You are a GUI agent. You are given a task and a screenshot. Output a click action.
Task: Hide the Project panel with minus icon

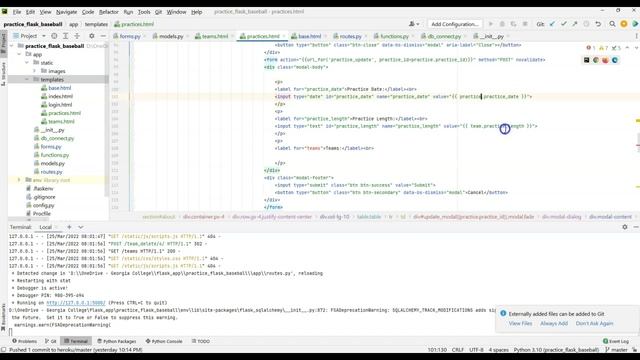pos(103,36)
